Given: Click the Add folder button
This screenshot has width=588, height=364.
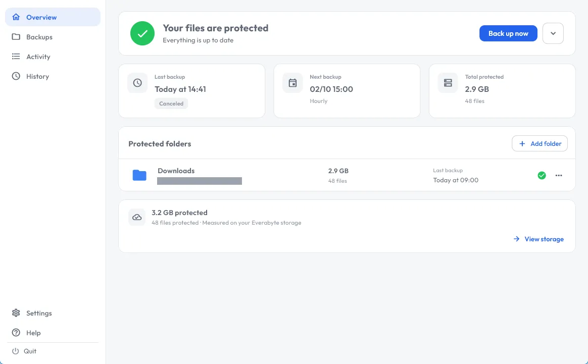Looking at the screenshot, I should point(540,143).
